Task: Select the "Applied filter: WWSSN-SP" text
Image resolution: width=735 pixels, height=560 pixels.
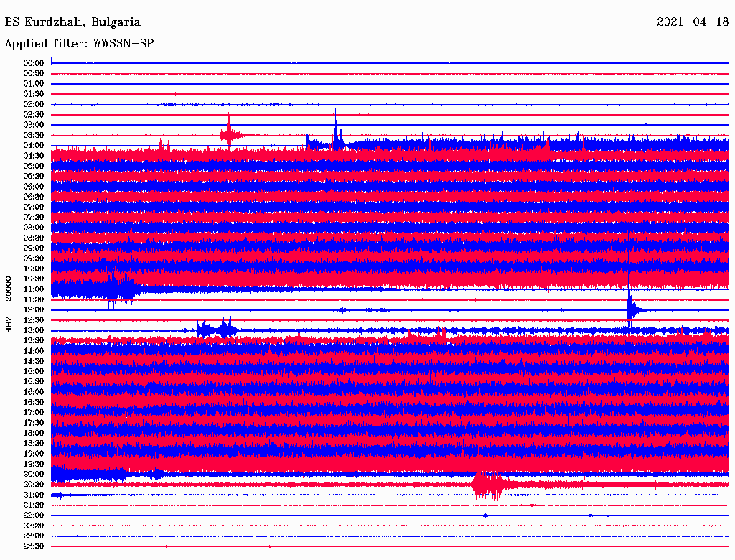Action: pos(79,44)
